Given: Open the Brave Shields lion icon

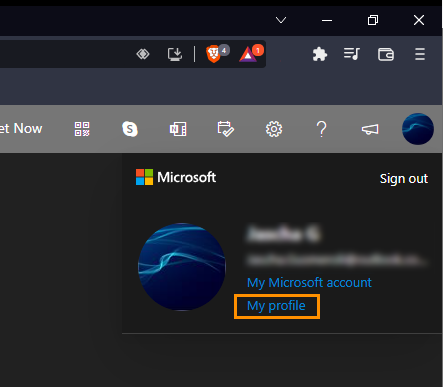Looking at the screenshot, I should click(x=214, y=54).
